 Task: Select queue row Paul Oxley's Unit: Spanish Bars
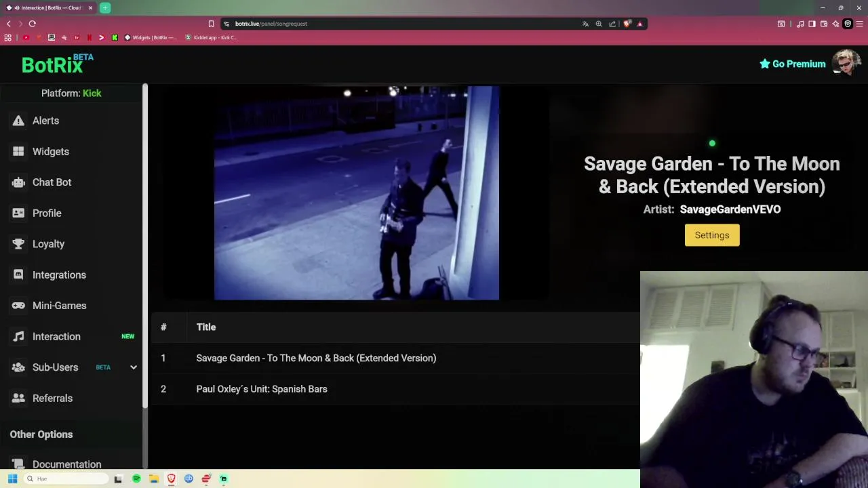tap(395, 389)
